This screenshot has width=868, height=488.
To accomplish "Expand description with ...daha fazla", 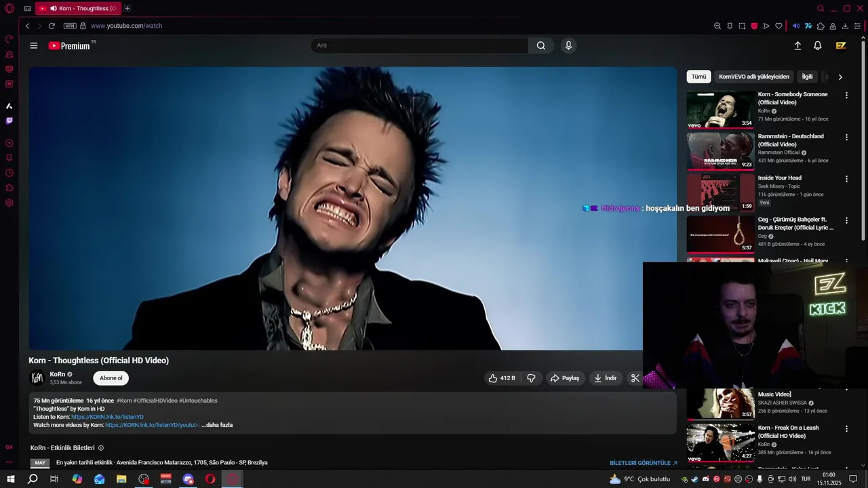I will (x=217, y=425).
